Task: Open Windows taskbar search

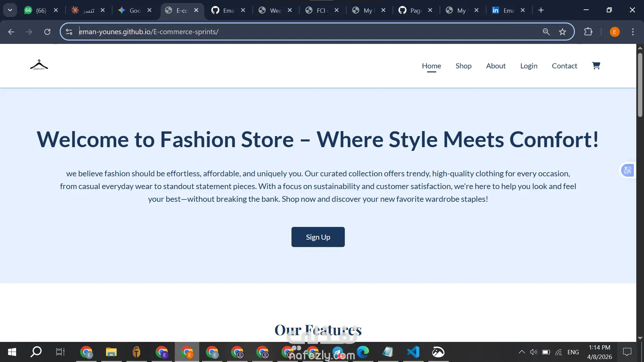Action: (36, 352)
